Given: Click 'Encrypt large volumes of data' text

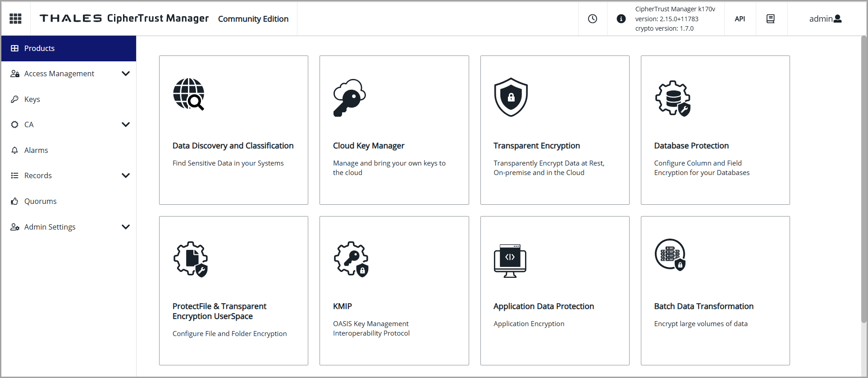Looking at the screenshot, I should pos(701,324).
